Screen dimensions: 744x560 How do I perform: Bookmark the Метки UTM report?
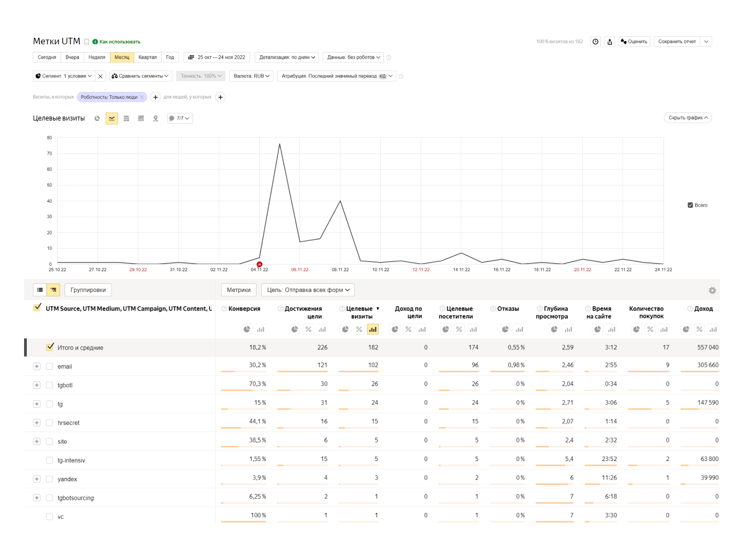click(86, 42)
